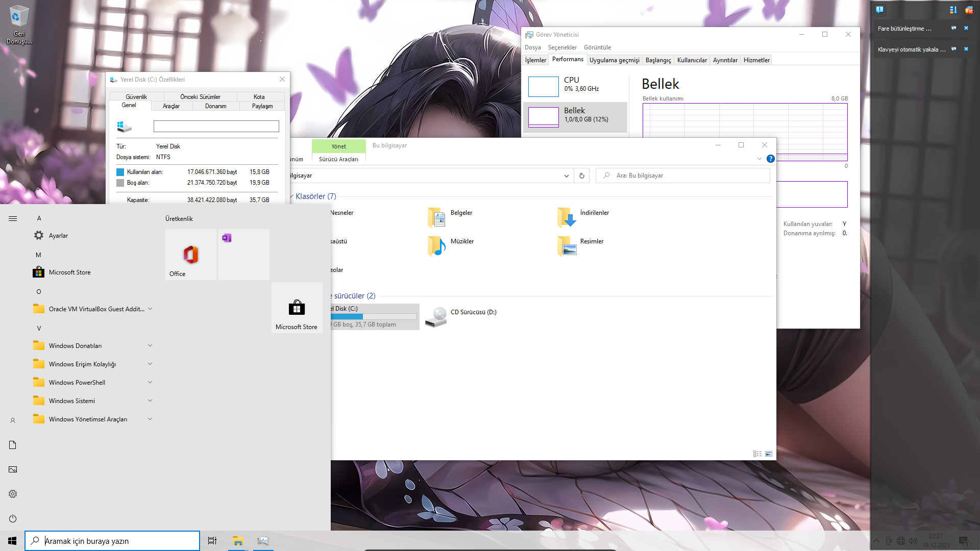Launch the Microsoft Store tile

[297, 307]
